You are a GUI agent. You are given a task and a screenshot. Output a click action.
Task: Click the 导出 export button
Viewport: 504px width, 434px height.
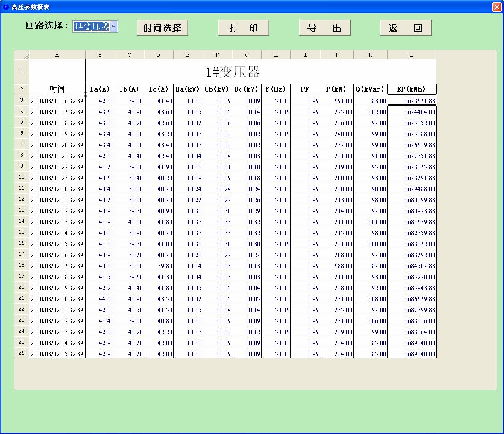(x=324, y=28)
